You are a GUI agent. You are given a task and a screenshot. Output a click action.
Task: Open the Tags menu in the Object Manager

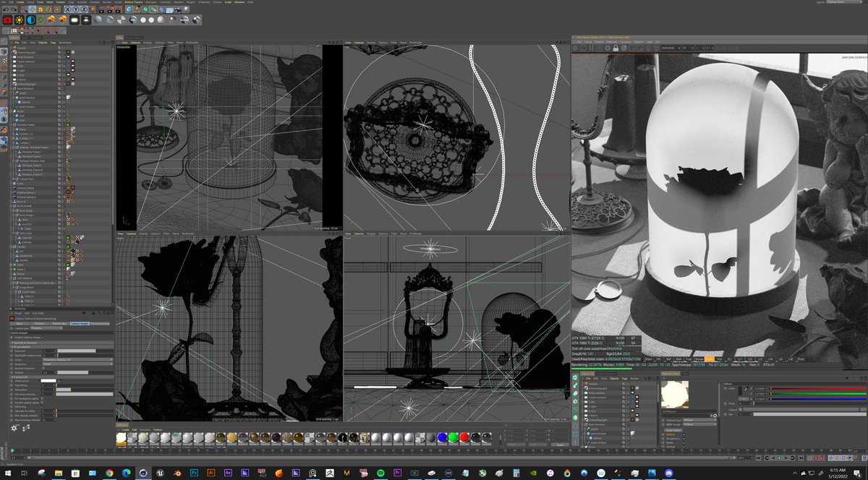53,43
